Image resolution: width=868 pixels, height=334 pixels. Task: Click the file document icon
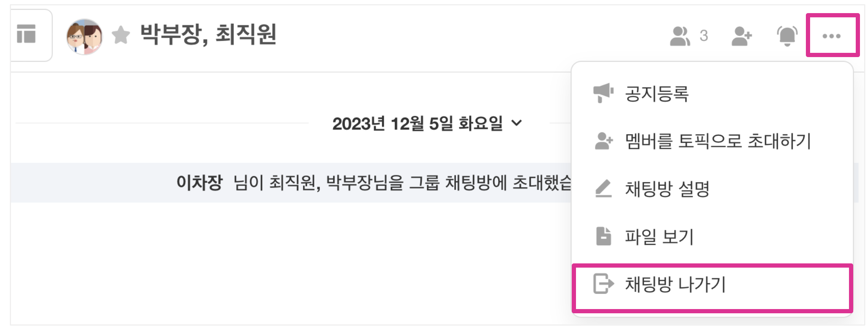603,236
